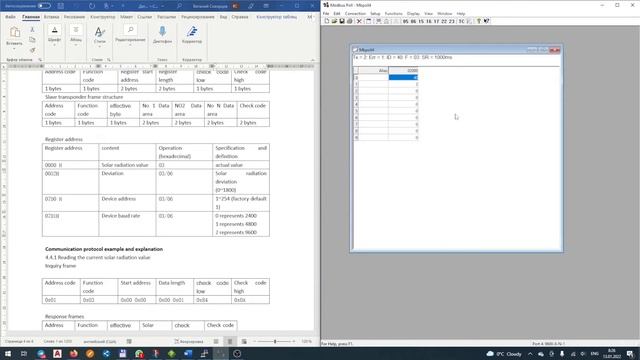640x360 pixels.
Task: Collapse the Word ribbon with the chevron
Action: click(x=313, y=60)
